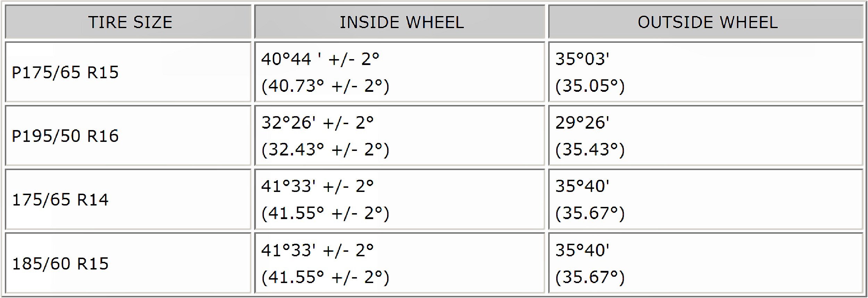Click the 40°44' +/- 2° inside wheel value
This screenshot has width=868, height=298.
pos(320,59)
